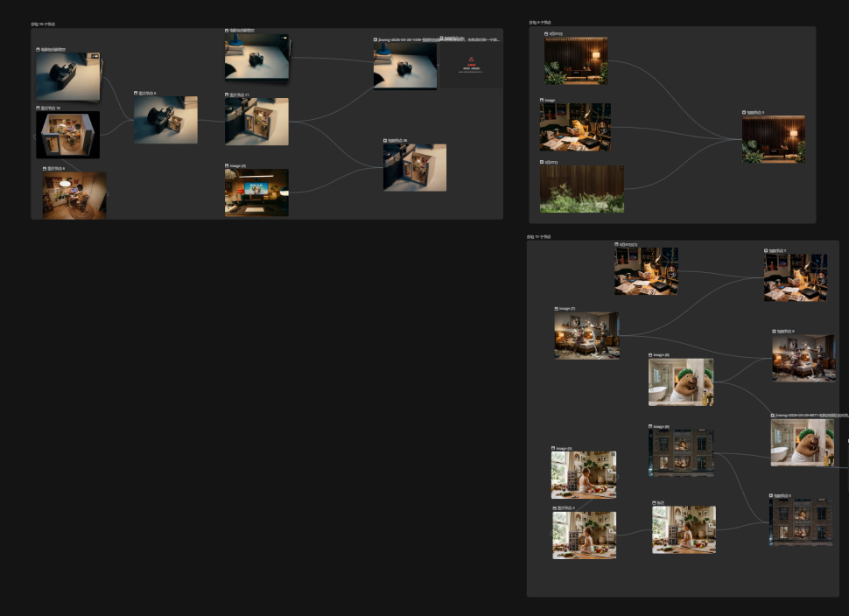Click the icon beside "image (5)" baby node
The height and width of the screenshot is (616, 849).
(553, 449)
